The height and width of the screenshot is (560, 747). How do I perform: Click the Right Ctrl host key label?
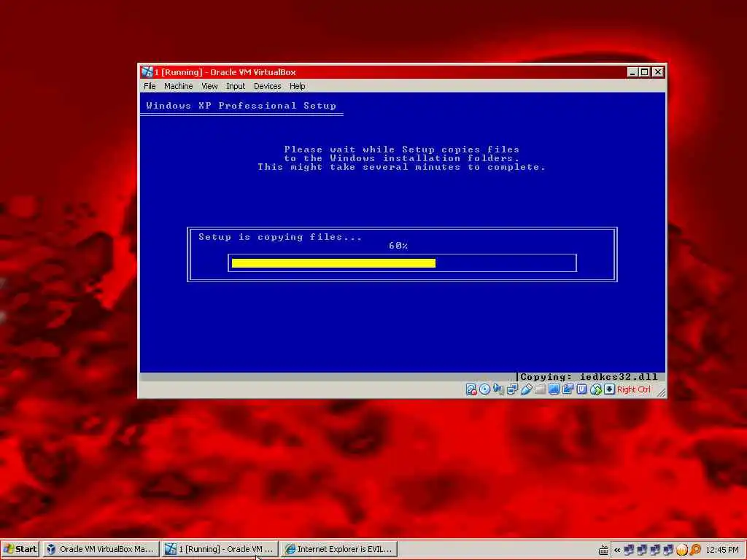(634, 389)
